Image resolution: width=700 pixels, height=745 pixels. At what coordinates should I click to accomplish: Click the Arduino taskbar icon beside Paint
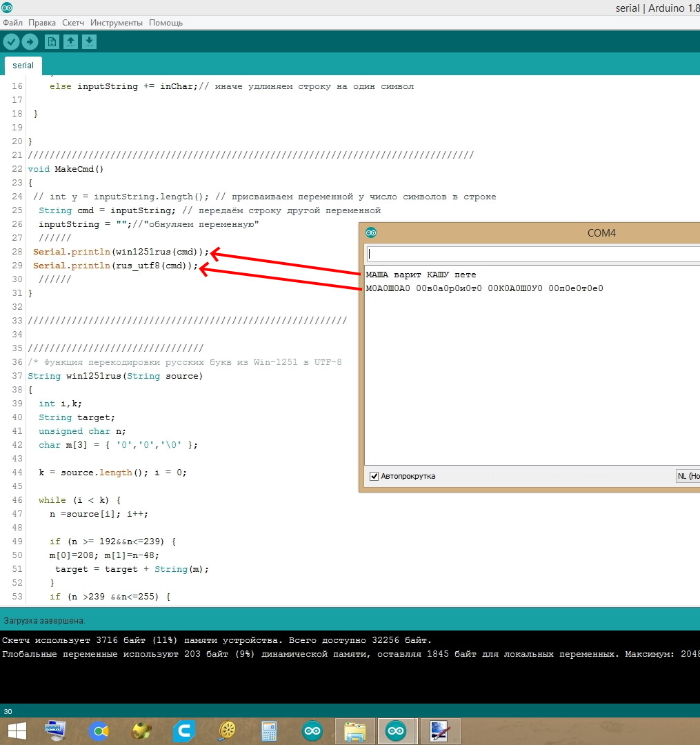396,731
